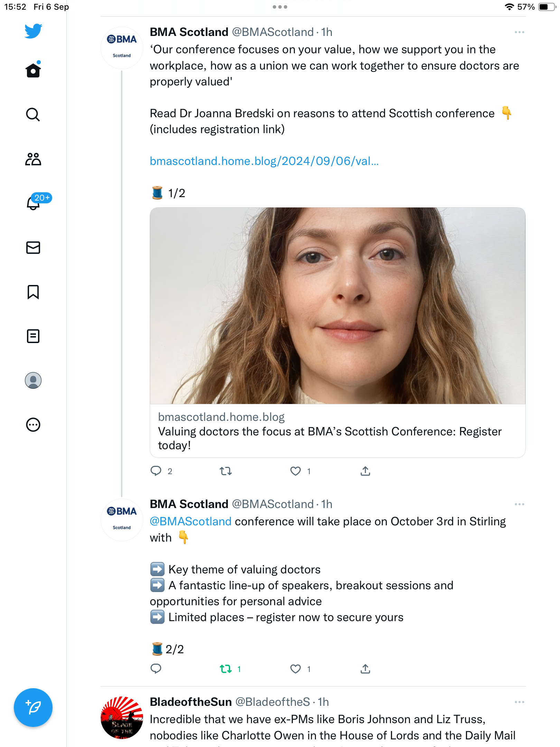The width and height of the screenshot is (560, 747).
Task: Open the Communities people icon
Action: (x=33, y=159)
